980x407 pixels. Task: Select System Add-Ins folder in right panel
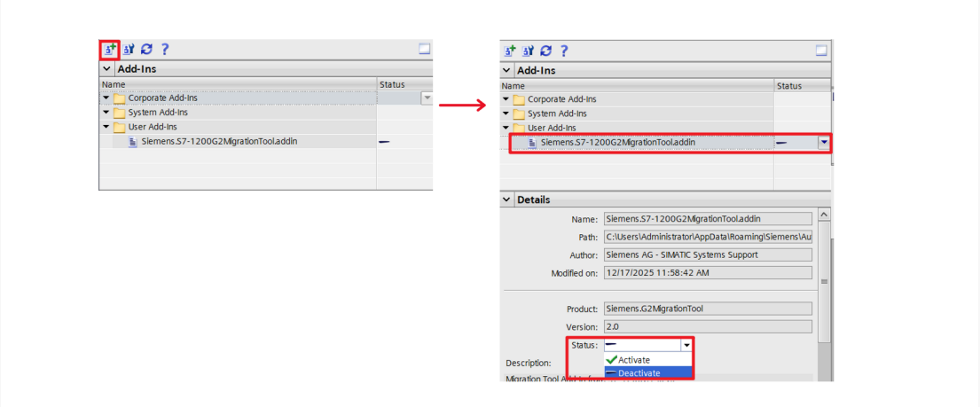point(557,113)
